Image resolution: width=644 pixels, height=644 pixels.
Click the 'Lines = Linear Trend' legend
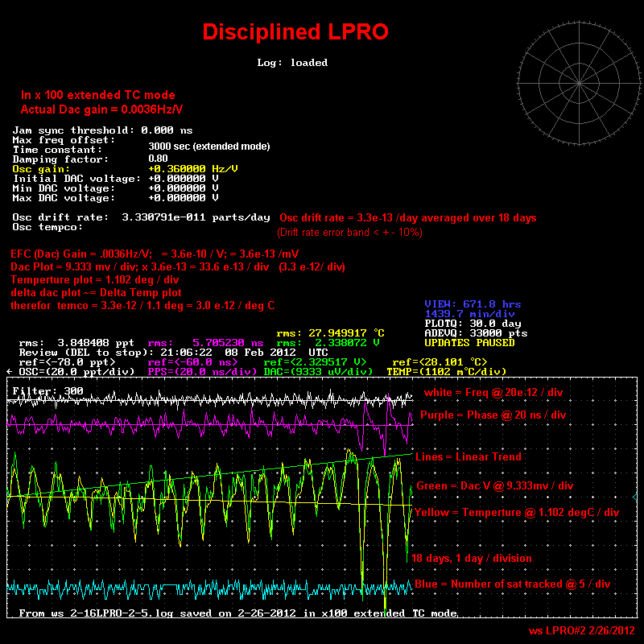[469, 456]
